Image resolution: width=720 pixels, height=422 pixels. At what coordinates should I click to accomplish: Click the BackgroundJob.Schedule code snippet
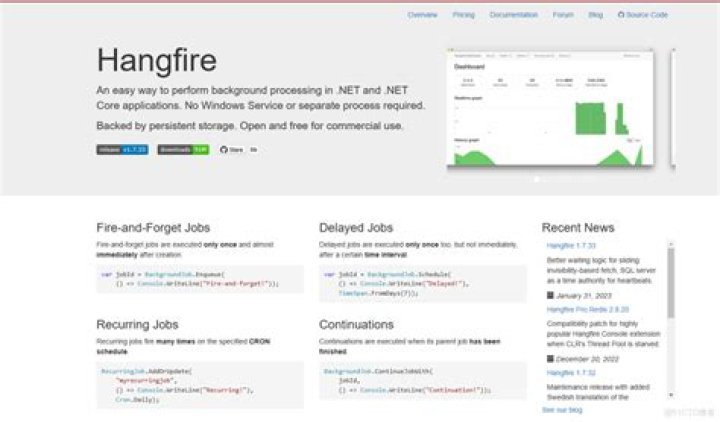[x=422, y=284]
